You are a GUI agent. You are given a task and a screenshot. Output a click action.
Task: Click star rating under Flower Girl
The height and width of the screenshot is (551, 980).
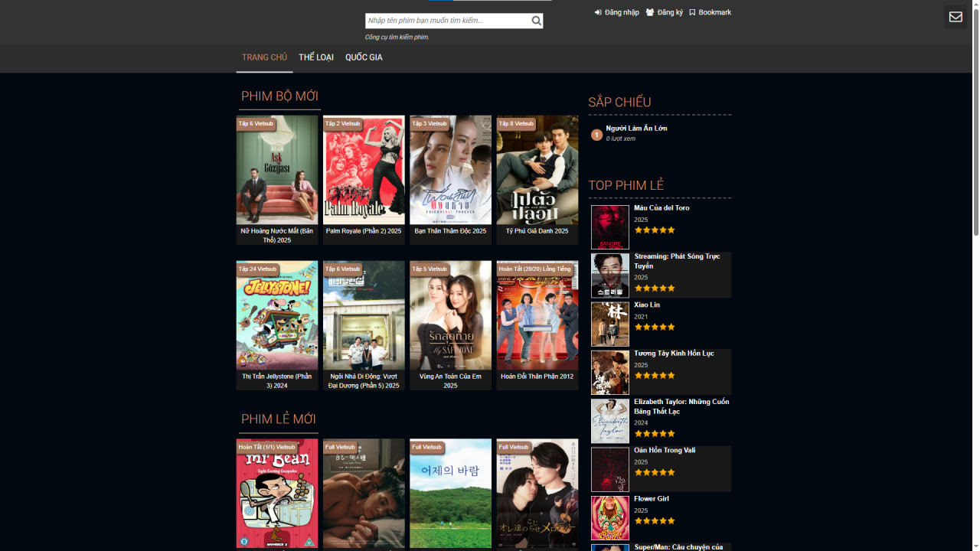point(655,520)
